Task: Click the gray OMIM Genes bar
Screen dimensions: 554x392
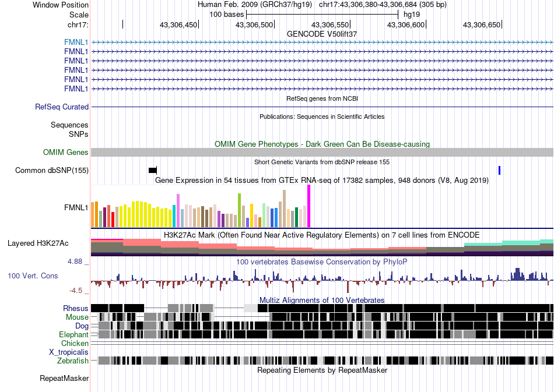Action: pyautogui.click(x=322, y=153)
